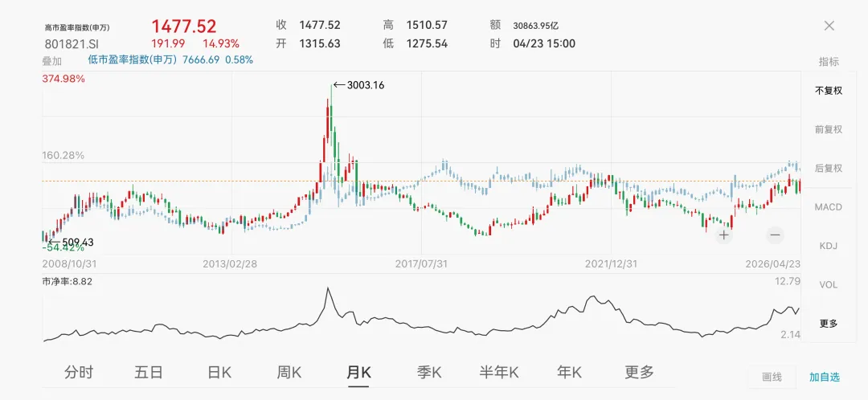Switch to 五日 chart tab

click(149, 373)
